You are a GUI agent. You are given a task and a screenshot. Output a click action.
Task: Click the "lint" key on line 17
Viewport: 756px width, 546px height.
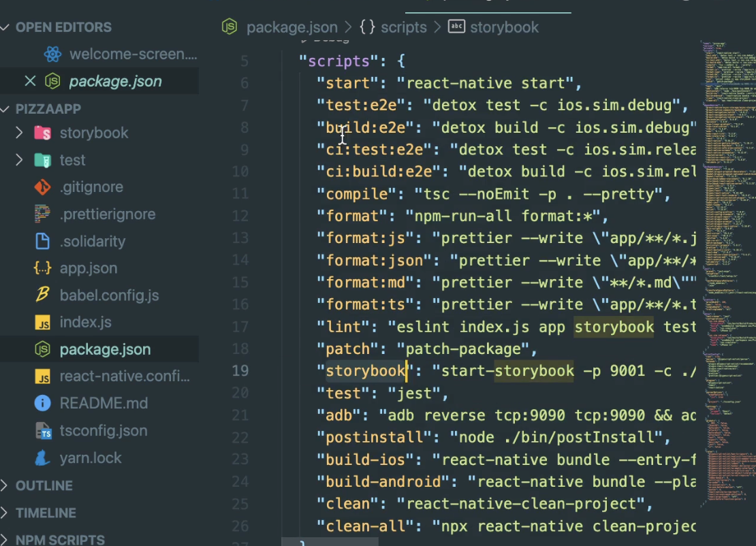(x=343, y=327)
